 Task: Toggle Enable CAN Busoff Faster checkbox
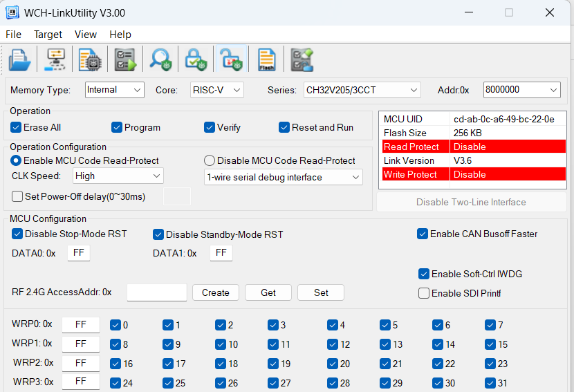(423, 234)
